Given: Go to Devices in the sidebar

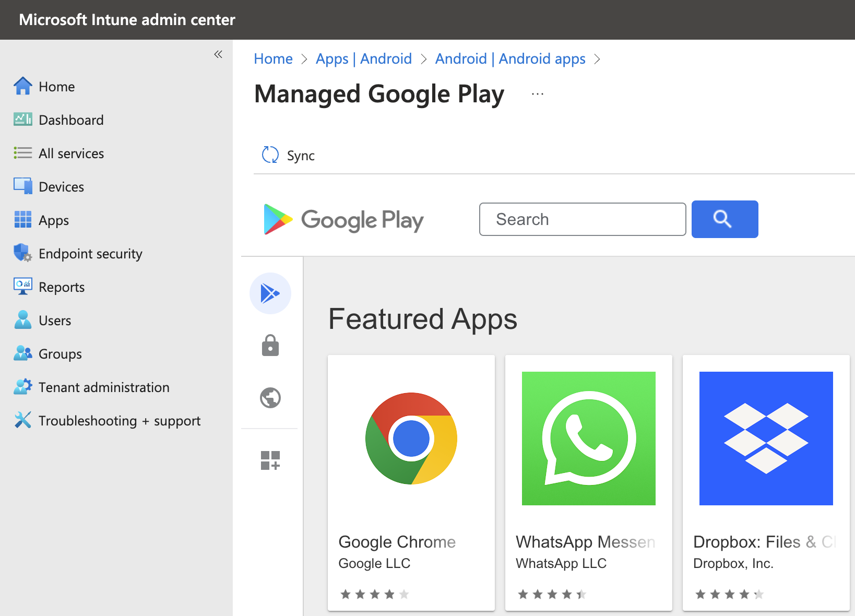Looking at the screenshot, I should [x=62, y=187].
